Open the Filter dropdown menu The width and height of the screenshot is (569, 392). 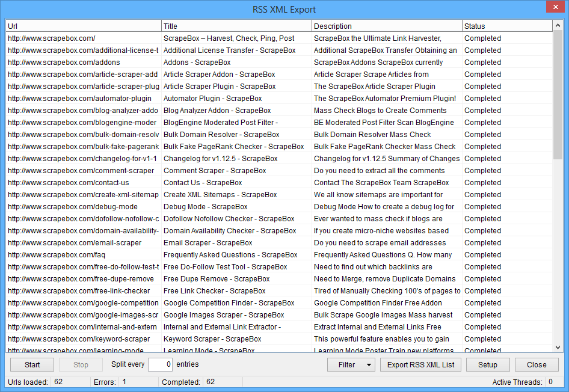tap(351, 365)
